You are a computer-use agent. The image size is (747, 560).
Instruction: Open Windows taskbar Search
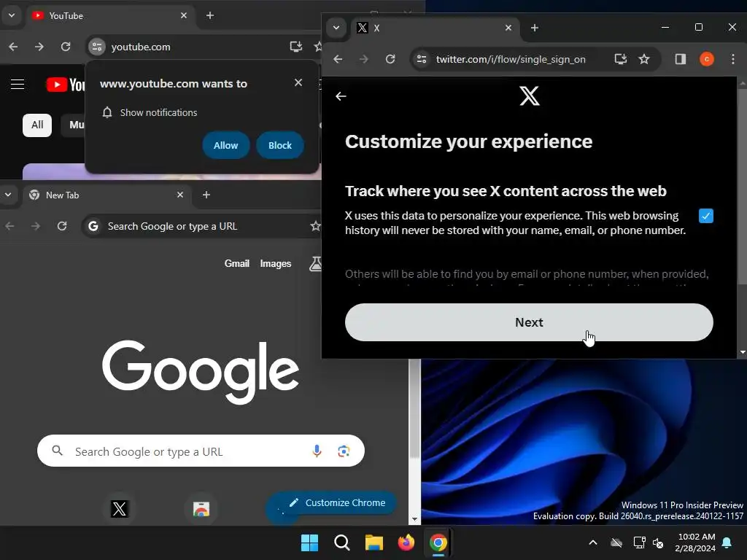[341, 542]
